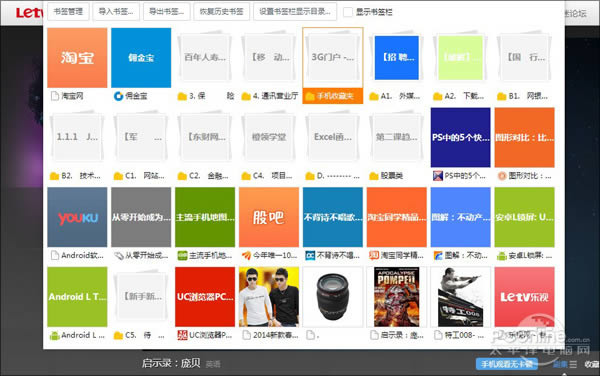Open the 橙领学堂 folder tile
The height and width of the screenshot is (376, 600).
point(269,137)
